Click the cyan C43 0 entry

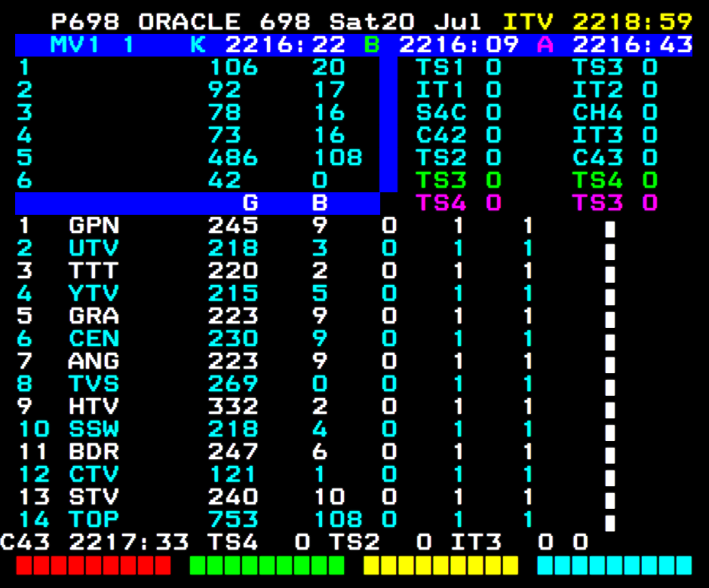coord(615,158)
